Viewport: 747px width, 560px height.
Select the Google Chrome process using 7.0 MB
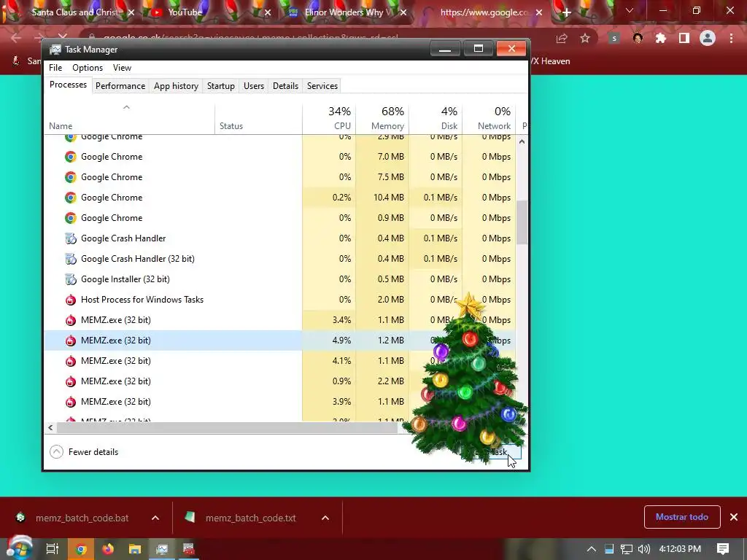tap(280, 157)
